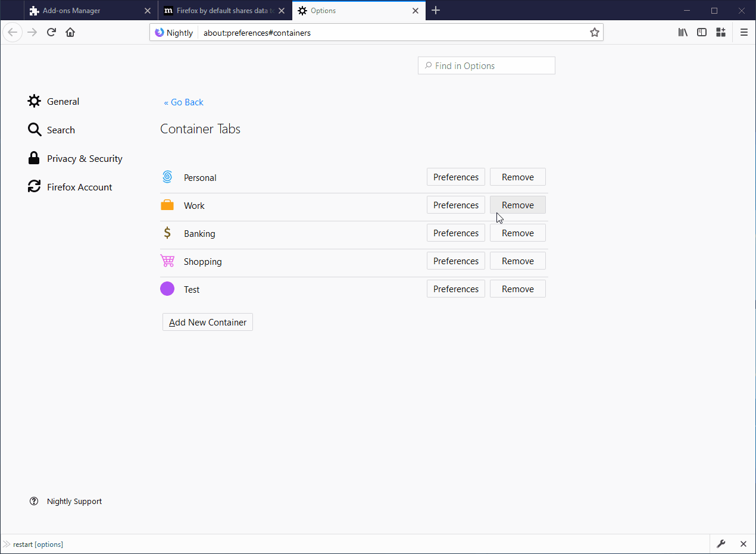
Task: Remove the Shopping container
Action: (x=518, y=261)
